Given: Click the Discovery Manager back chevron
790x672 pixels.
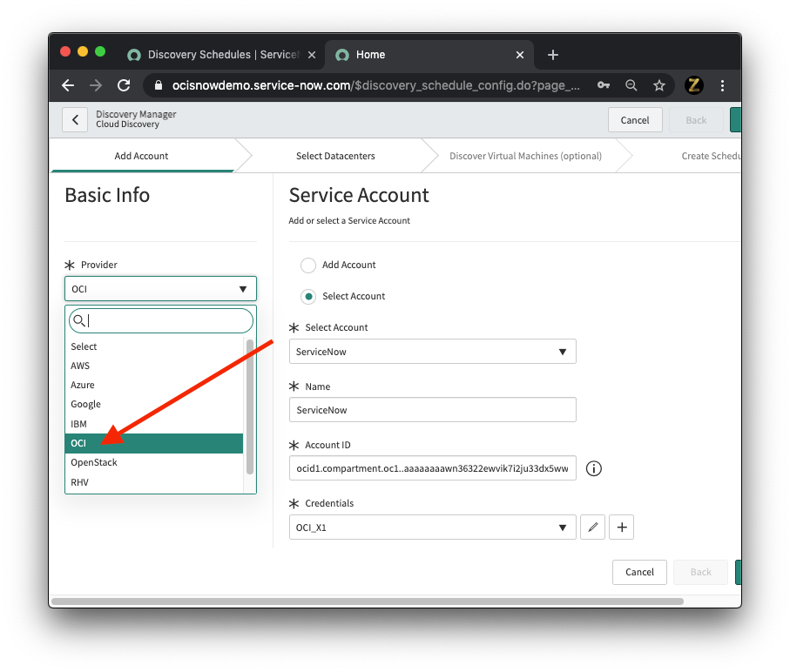Looking at the screenshot, I should point(75,120).
